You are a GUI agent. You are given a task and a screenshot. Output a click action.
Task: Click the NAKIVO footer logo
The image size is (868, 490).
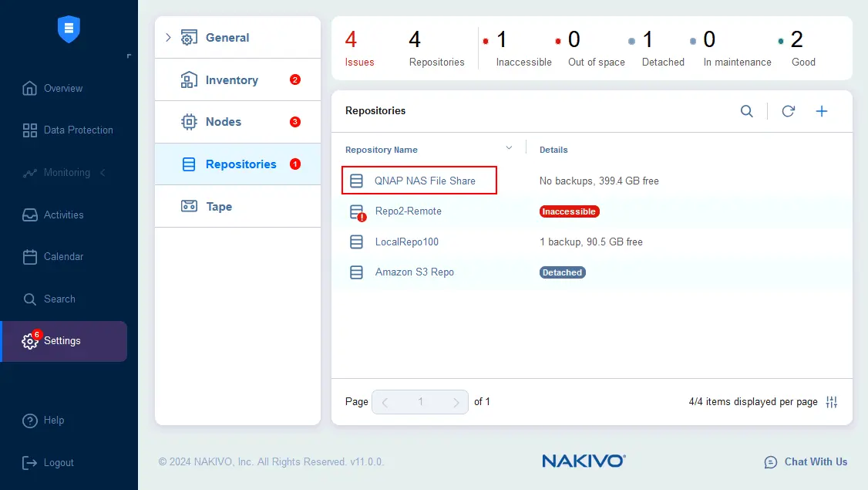coord(584,461)
